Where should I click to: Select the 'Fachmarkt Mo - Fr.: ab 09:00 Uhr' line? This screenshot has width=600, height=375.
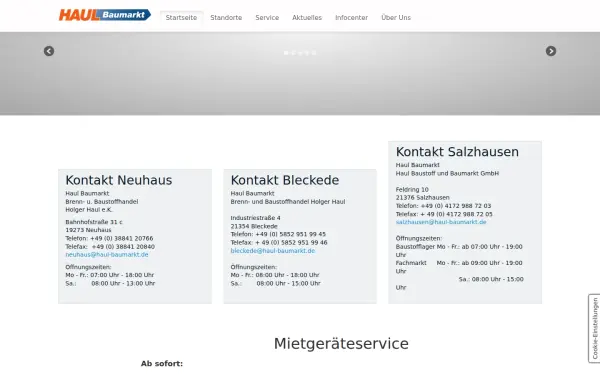pos(459,263)
